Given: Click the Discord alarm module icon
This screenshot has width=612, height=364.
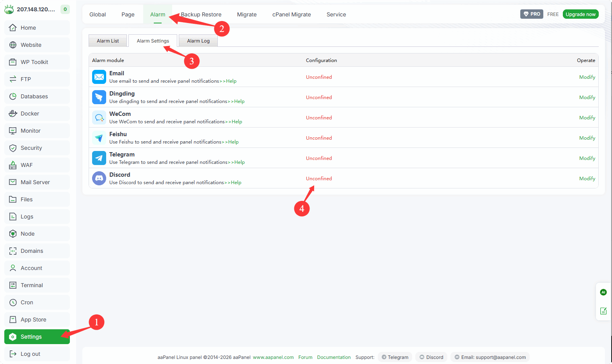Looking at the screenshot, I should [99, 178].
